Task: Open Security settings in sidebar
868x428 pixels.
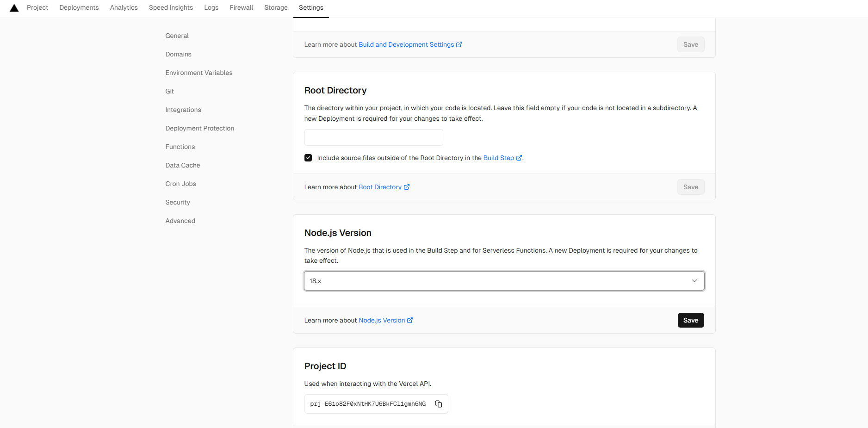Action: coord(178,202)
